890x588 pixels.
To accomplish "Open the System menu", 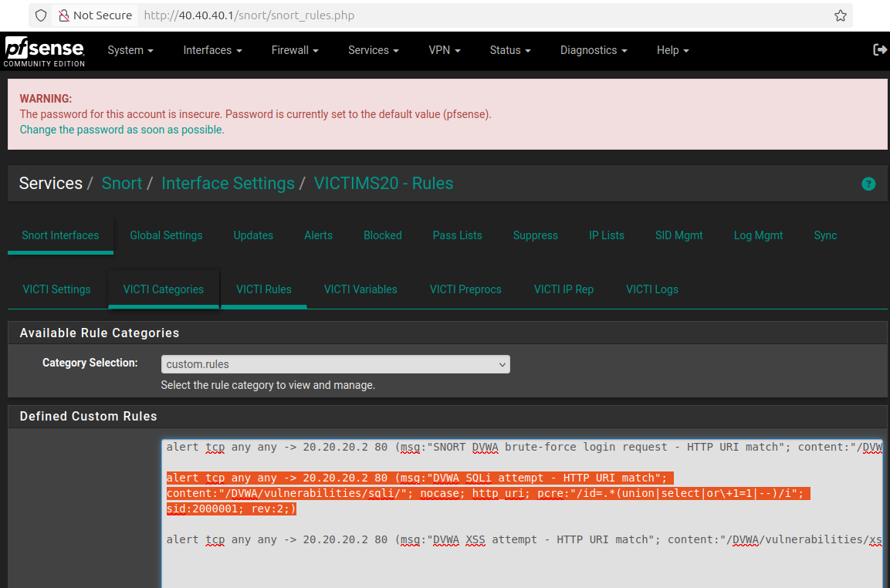I will pos(130,50).
